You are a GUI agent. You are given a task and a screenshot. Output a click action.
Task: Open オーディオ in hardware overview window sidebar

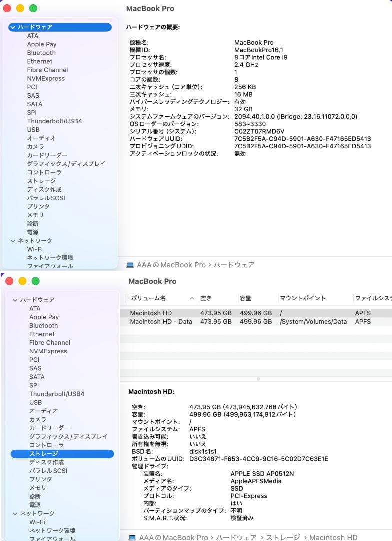[x=41, y=138]
